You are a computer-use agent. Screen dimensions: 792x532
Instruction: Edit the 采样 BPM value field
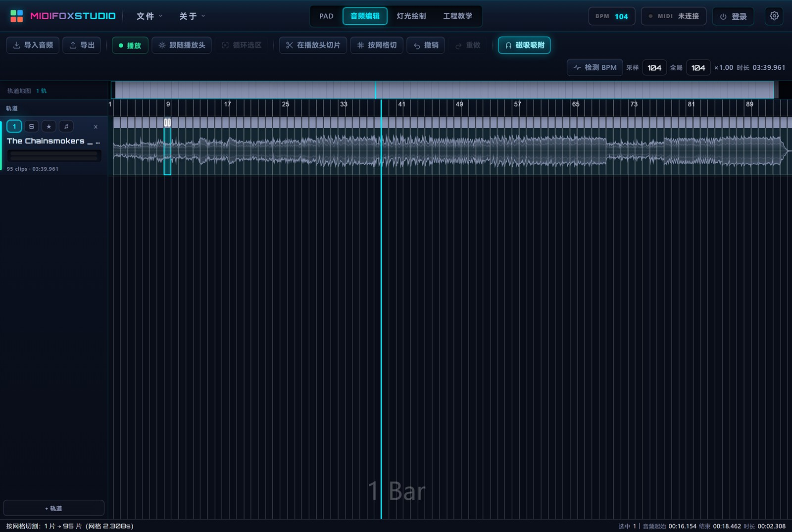pos(654,68)
